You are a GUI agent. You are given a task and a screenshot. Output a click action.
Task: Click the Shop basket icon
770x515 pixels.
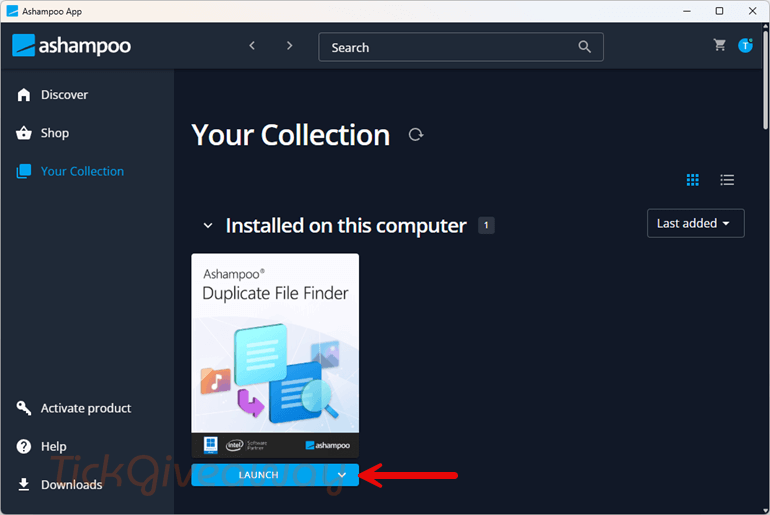pos(24,133)
